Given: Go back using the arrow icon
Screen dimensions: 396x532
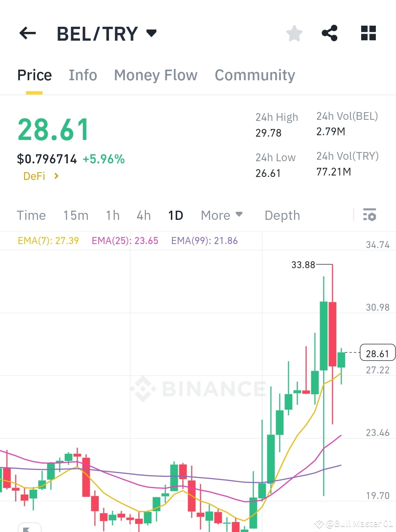Looking at the screenshot, I should point(27,33).
